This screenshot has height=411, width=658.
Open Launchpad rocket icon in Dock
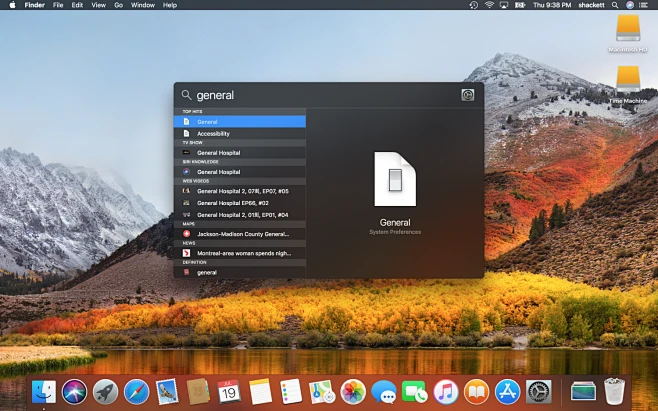(105, 392)
